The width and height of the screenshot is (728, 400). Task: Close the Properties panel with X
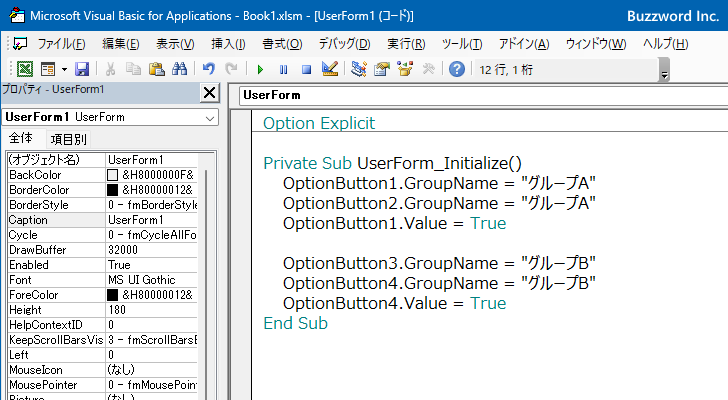[209, 92]
